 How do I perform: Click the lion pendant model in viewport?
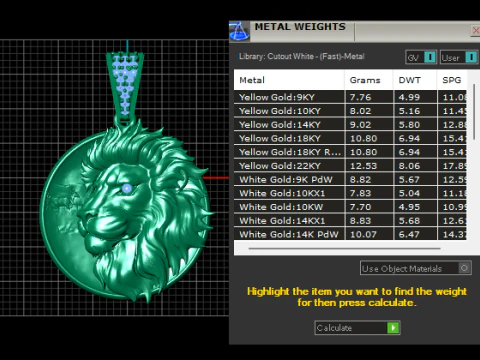click(127, 213)
